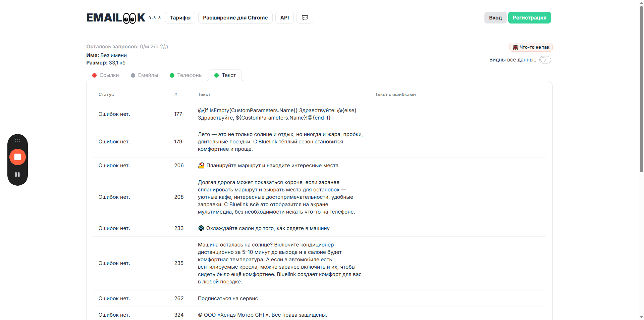Click the EMAILOOK logo

pos(116,18)
